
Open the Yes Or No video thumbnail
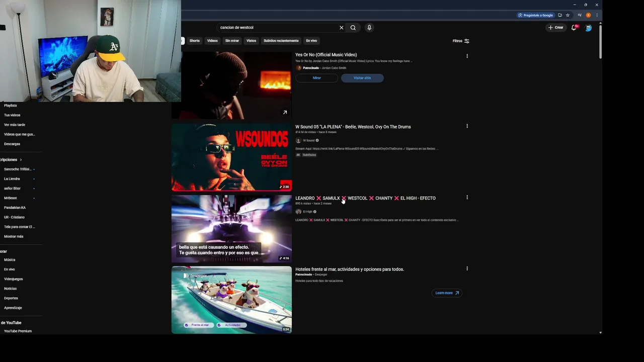(x=231, y=85)
